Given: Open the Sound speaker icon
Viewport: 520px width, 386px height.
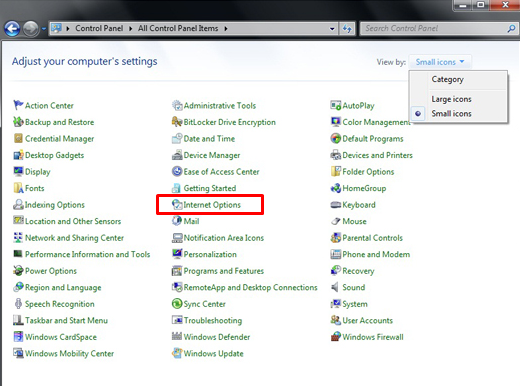Looking at the screenshot, I should click(x=335, y=287).
